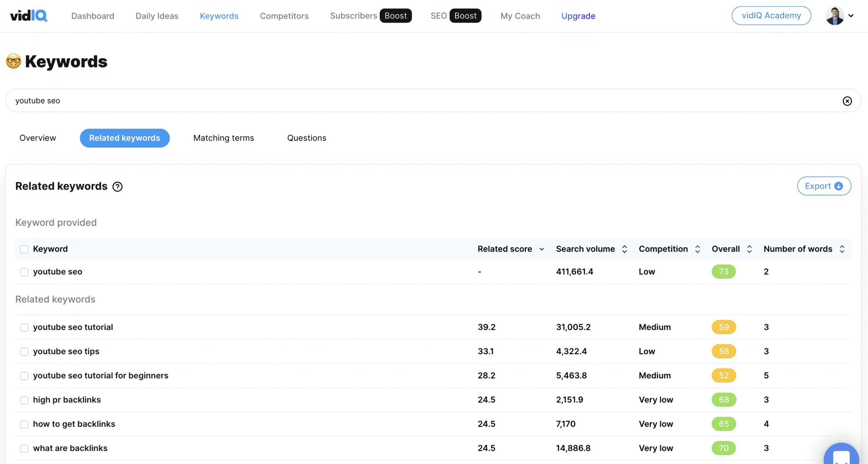
Task: Click the Keyword column header label
Action: click(50, 249)
